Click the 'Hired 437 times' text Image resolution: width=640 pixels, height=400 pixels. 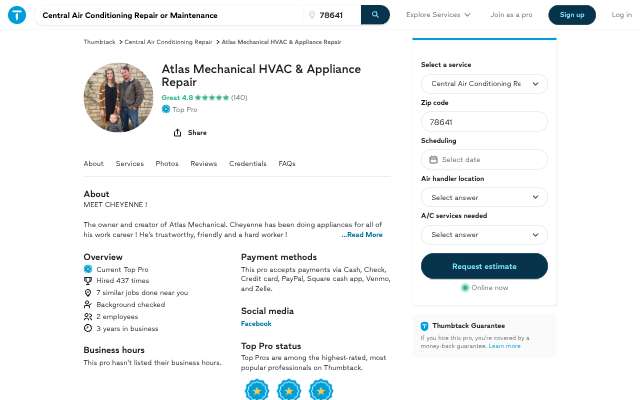pos(123,281)
